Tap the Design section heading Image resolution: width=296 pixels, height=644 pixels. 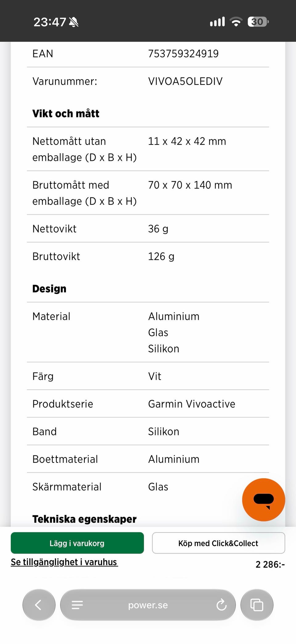tap(49, 289)
